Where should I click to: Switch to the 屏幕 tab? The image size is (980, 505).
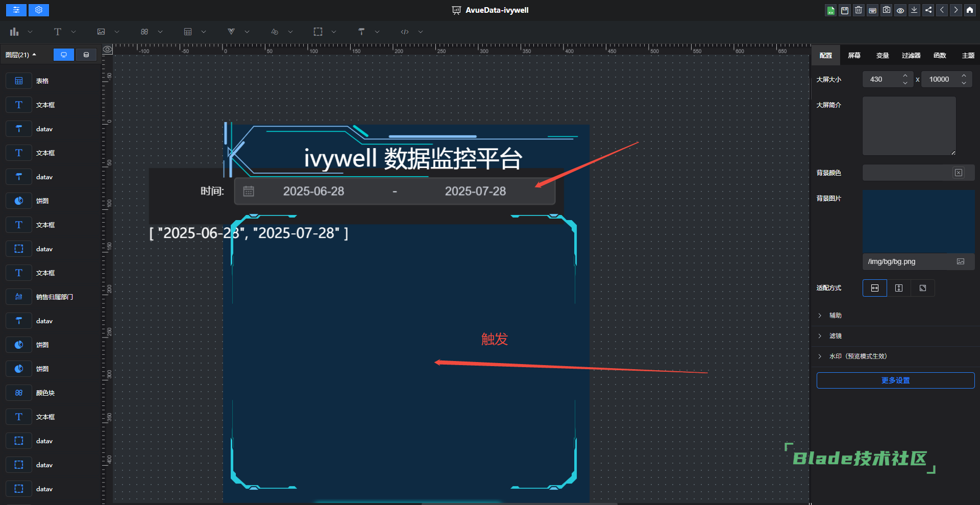pyautogui.click(x=854, y=55)
